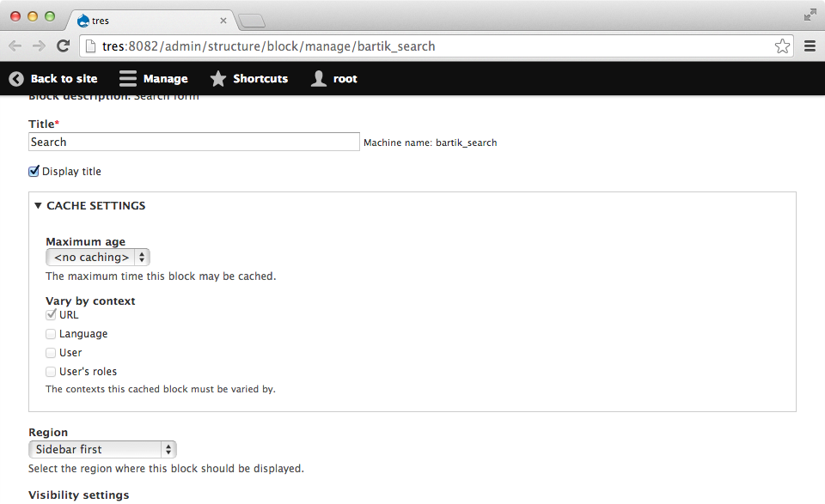Open the Region dropdown
825x504 pixels.
102,449
